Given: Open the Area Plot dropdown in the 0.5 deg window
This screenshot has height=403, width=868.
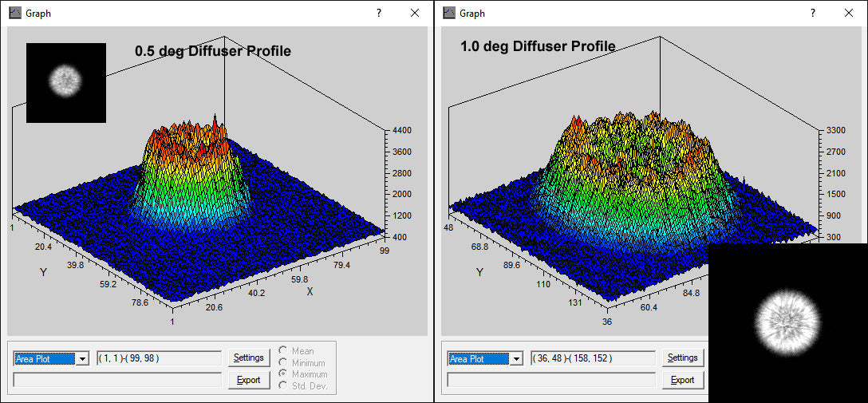Looking at the screenshot, I should 82,359.
